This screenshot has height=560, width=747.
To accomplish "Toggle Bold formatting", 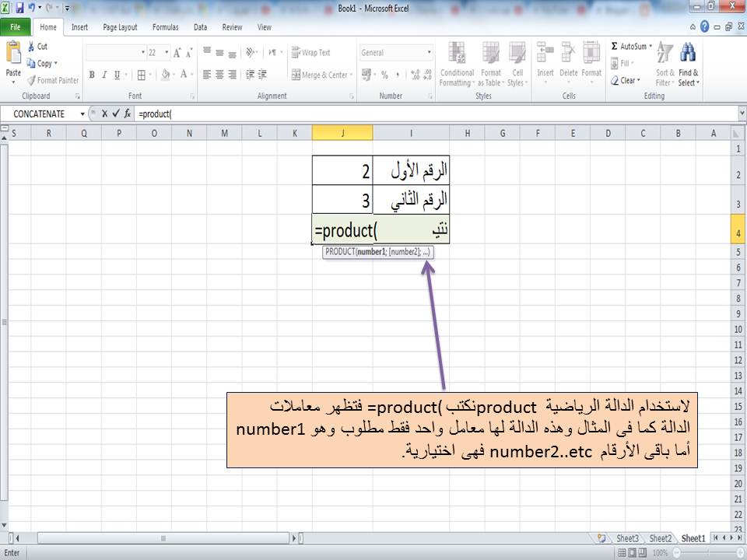I will coord(92,75).
